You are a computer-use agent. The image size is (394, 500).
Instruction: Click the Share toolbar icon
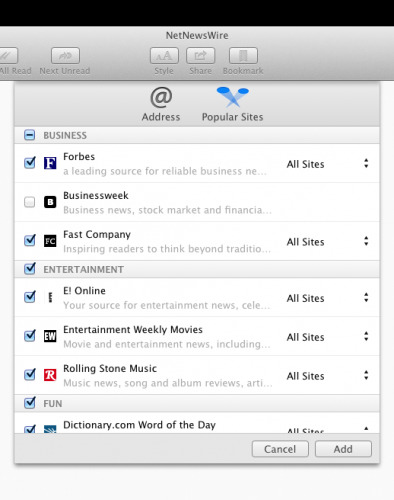(x=200, y=56)
